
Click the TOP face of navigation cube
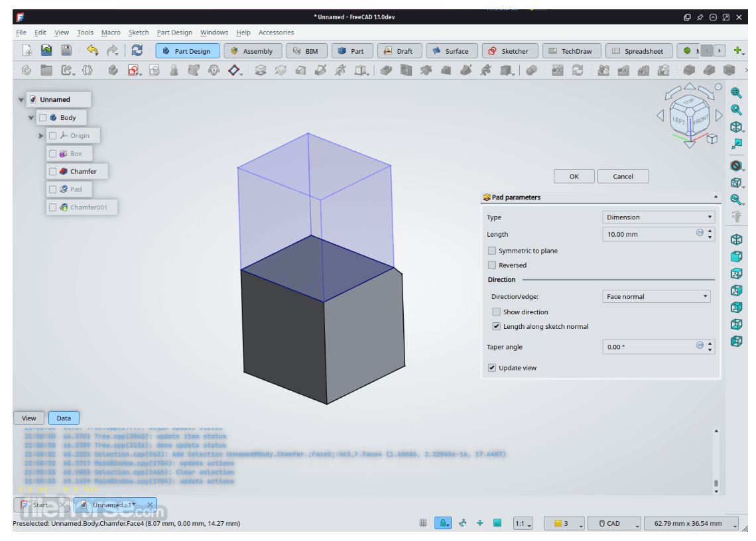689,101
